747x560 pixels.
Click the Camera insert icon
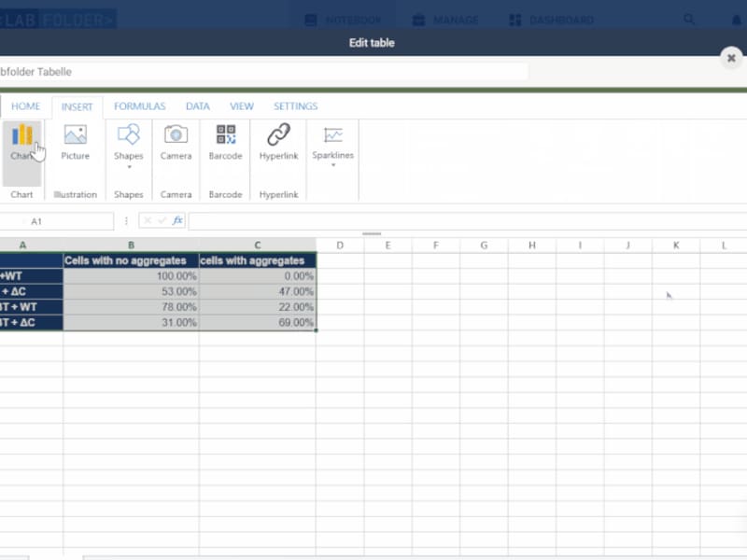[x=176, y=135]
